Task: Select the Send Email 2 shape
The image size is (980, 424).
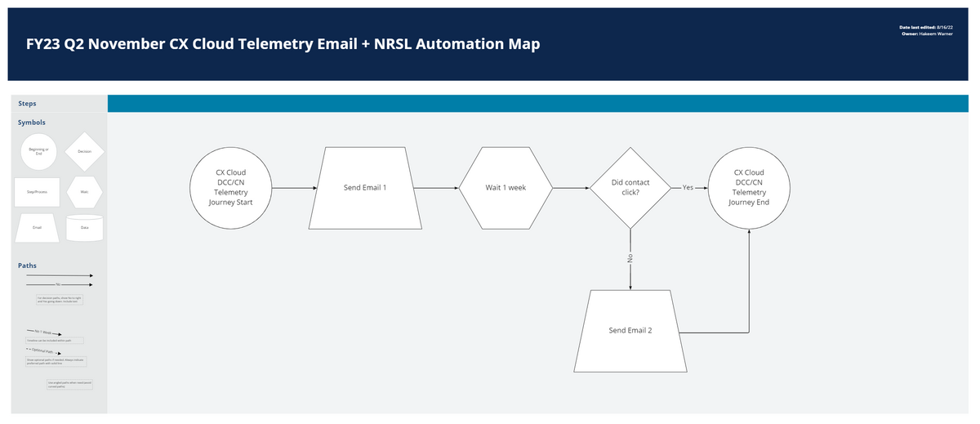Action: [x=630, y=331]
